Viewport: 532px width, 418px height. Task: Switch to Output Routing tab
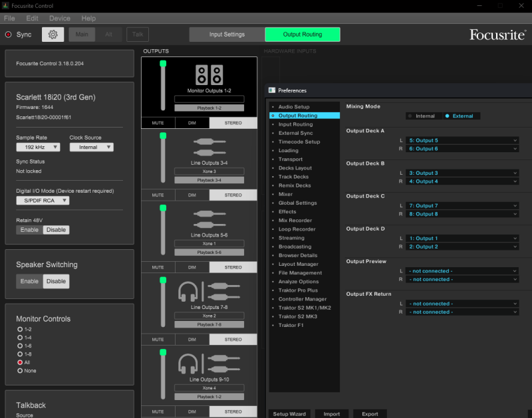[303, 35]
